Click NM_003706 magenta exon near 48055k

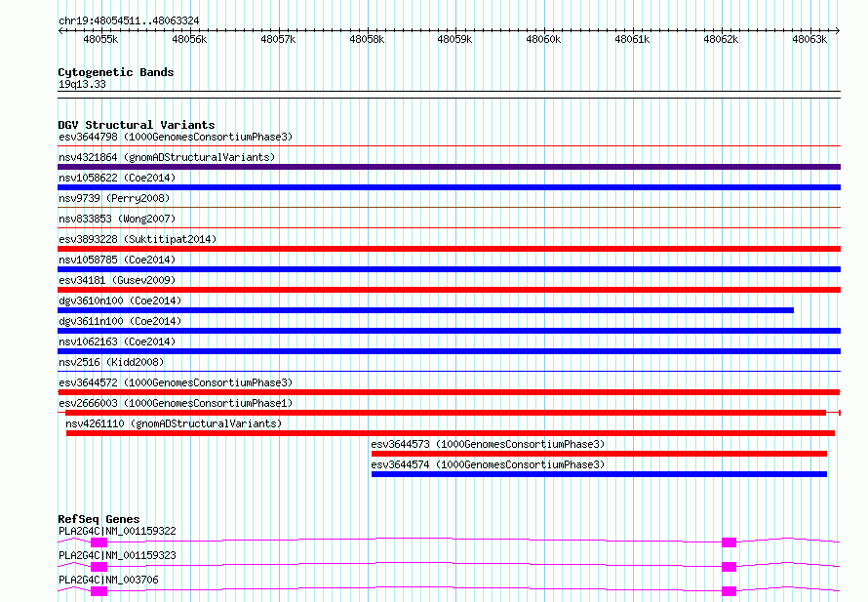[99, 591]
